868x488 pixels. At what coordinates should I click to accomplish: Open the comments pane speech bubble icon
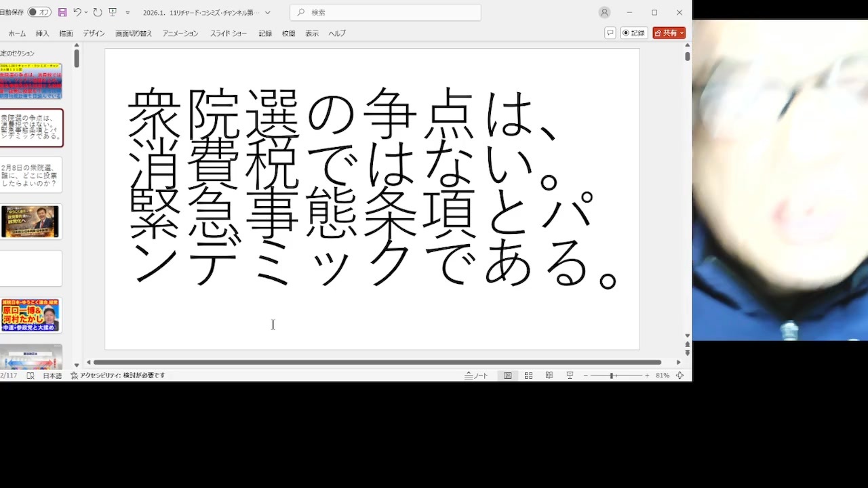point(610,33)
